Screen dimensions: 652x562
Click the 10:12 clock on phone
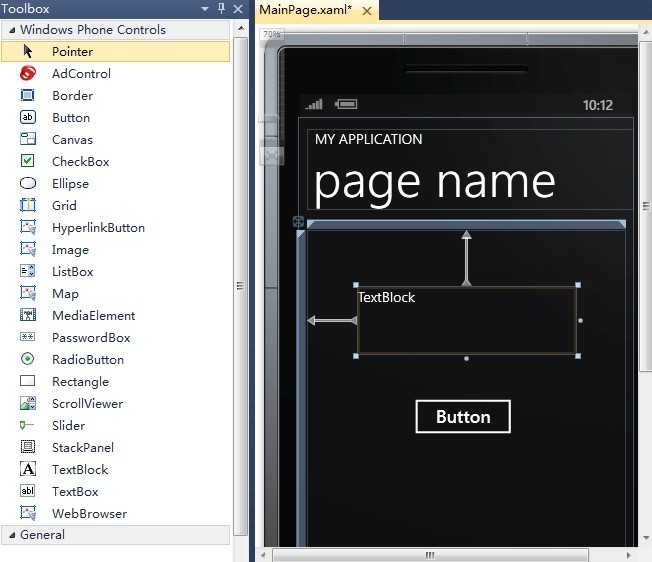click(598, 105)
